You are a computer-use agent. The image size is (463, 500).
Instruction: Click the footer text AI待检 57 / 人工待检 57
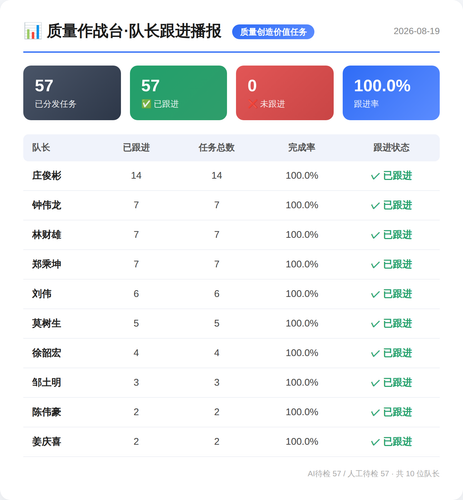click(348, 474)
